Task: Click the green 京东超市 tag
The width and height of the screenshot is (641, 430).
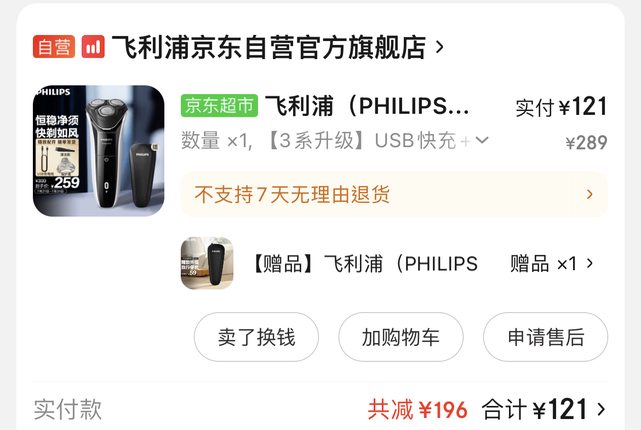Action: (x=220, y=105)
